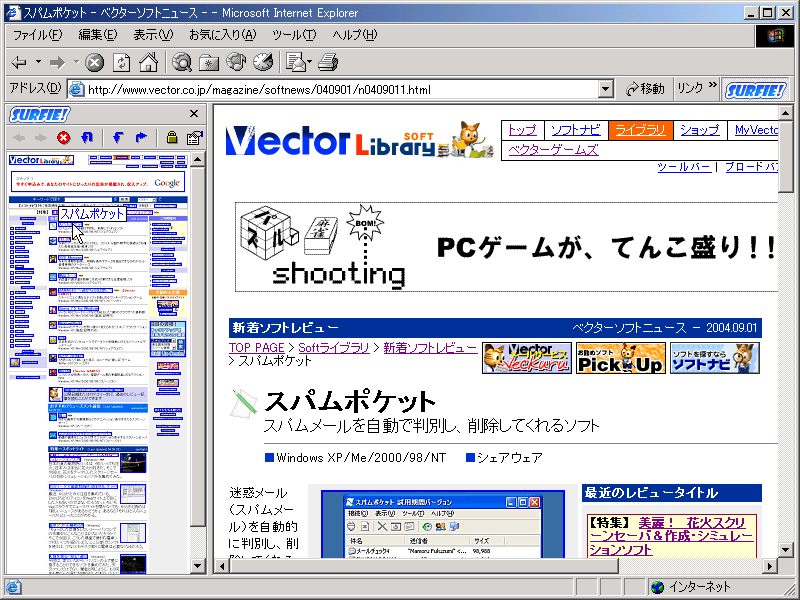Open the ショップ tab
The height and width of the screenshot is (600, 800).
699,130
